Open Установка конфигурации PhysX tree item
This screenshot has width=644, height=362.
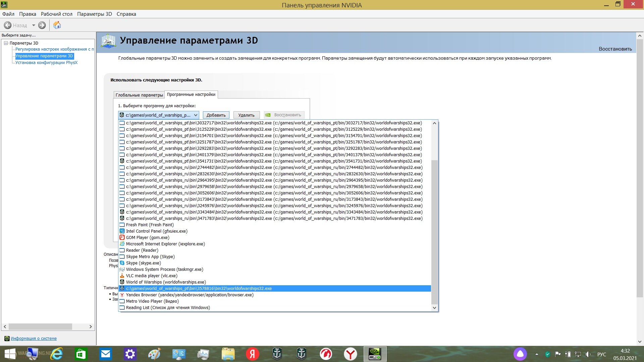click(x=46, y=63)
